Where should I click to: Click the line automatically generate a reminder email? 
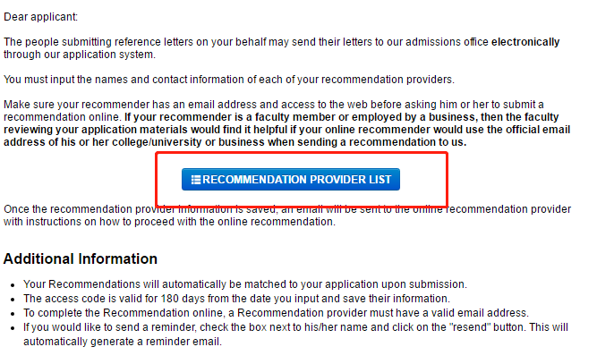click(123, 342)
